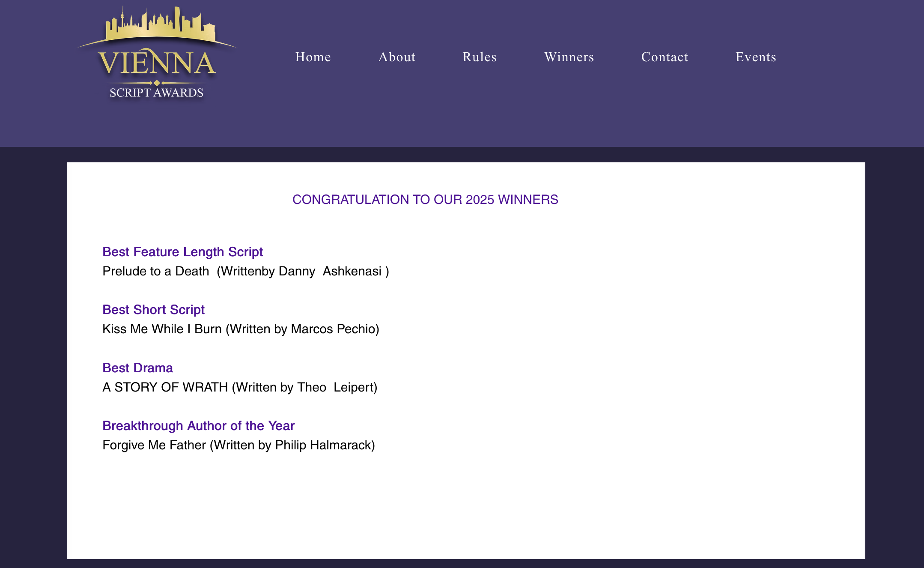Click the Best Feature Length Script heading

(182, 252)
